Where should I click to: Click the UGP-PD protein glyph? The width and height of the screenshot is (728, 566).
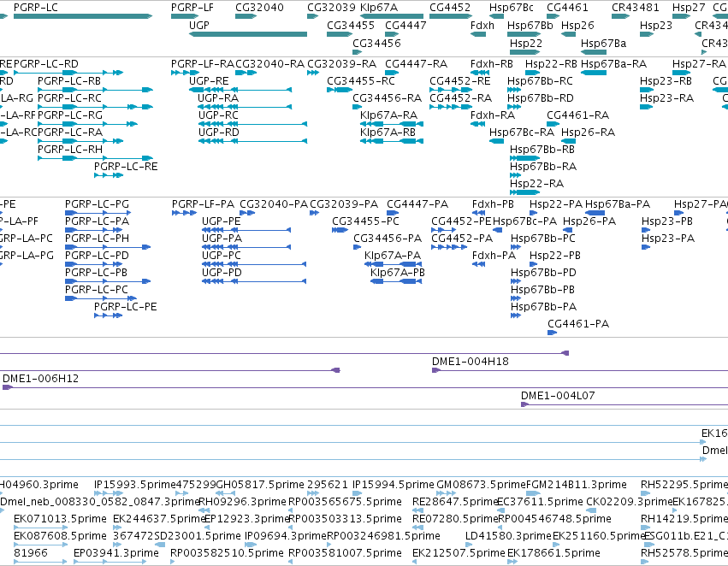254,281
